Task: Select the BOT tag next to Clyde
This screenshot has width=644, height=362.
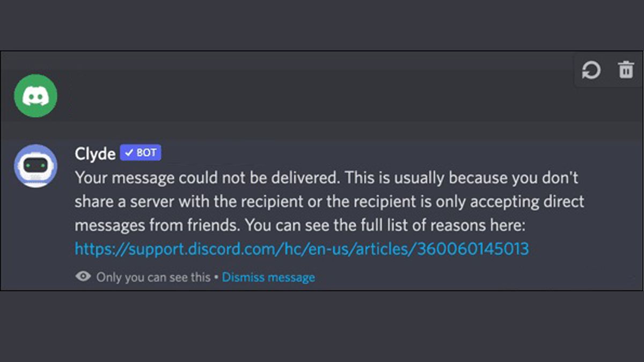Action: pyautogui.click(x=141, y=152)
